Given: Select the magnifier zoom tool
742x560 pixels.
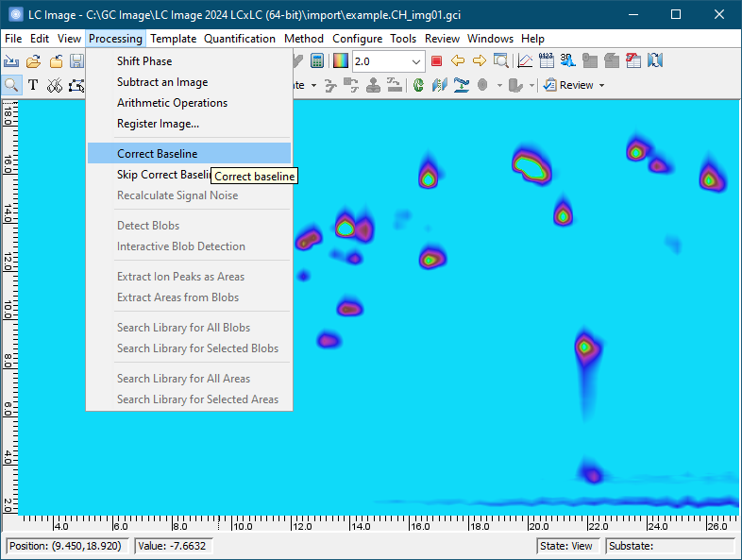Looking at the screenshot, I should pyautogui.click(x=12, y=85).
